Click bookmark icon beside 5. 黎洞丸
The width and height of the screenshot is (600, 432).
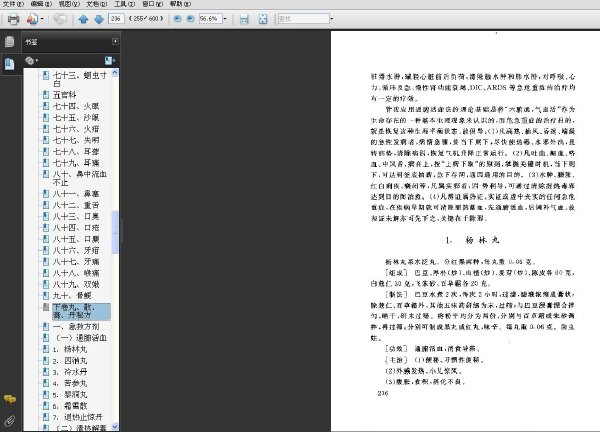[46, 395]
